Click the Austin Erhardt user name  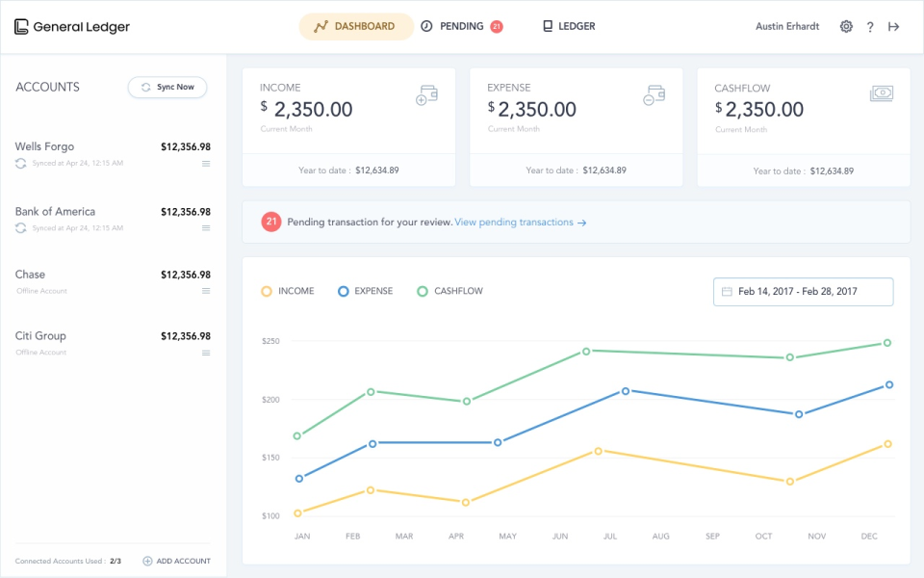click(x=787, y=27)
